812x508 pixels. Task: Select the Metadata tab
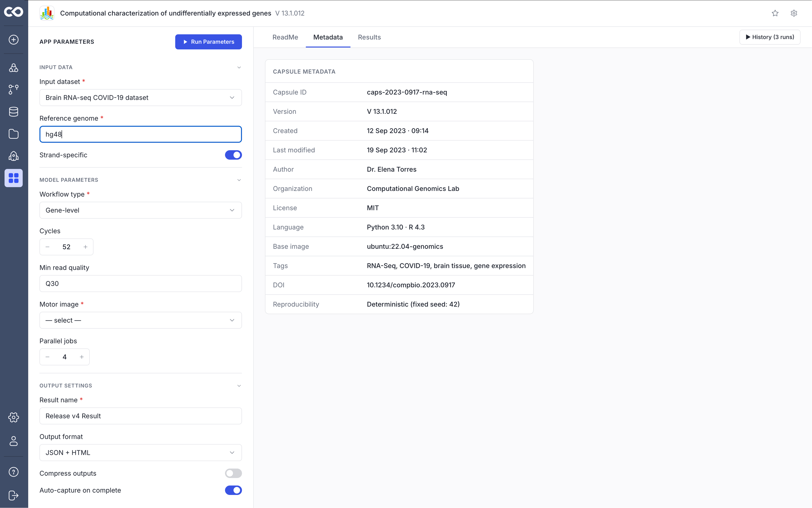[x=328, y=37]
